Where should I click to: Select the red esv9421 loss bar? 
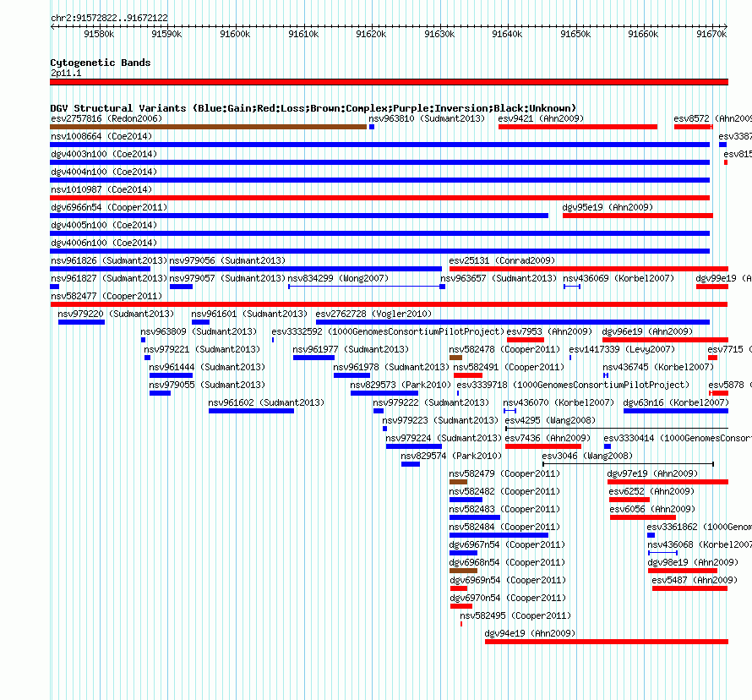click(x=578, y=127)
